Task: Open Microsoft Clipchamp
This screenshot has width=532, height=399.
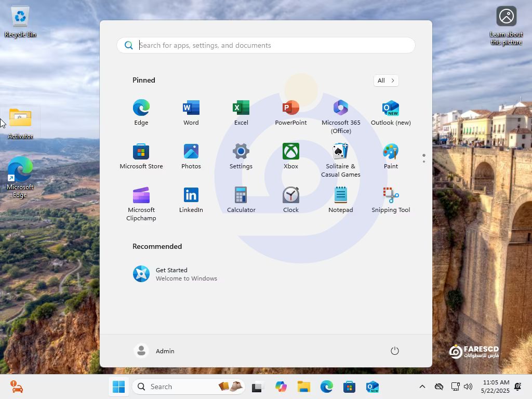Action: (141, 204)
